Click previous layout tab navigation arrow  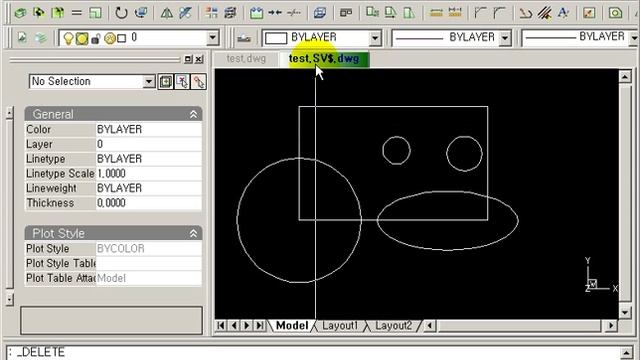pyautogui.click(x=234, y=326)
